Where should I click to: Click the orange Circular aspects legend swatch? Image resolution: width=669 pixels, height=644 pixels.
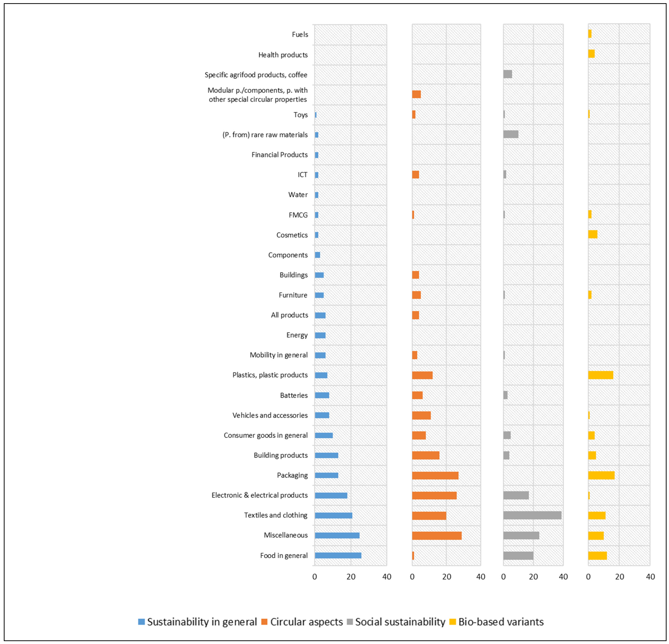[264, 622]
